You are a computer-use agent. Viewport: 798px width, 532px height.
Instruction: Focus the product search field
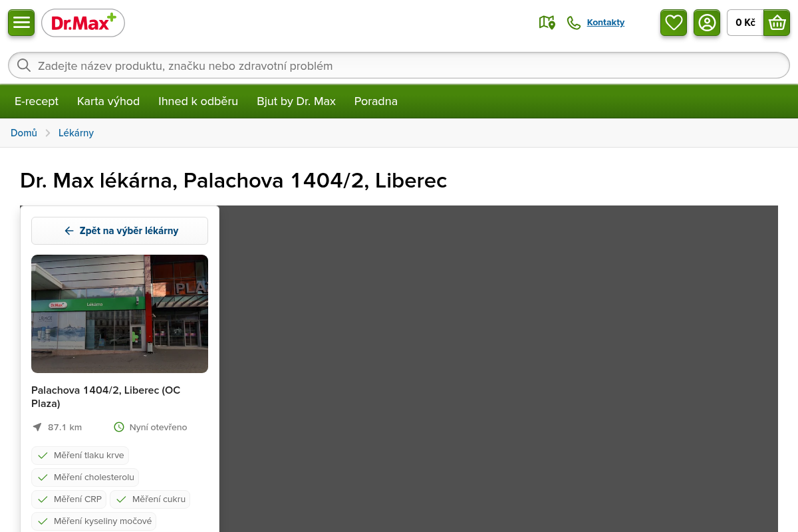(x=399, y=65)
